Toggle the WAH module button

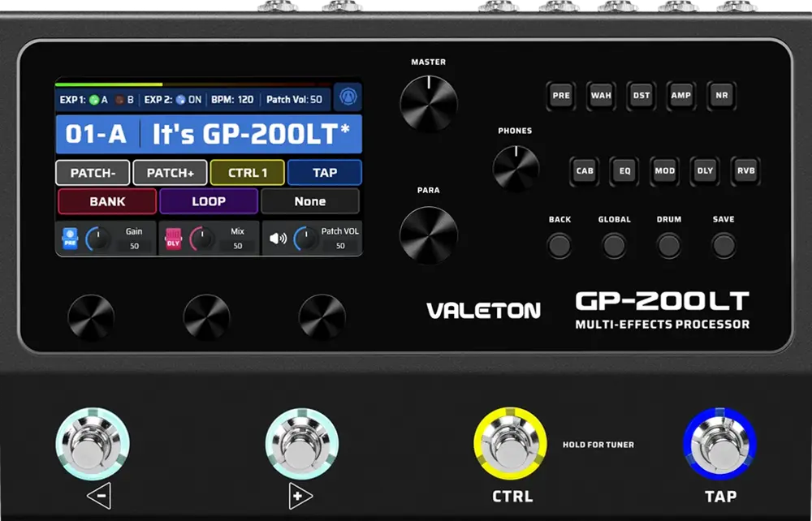(601, 95)
